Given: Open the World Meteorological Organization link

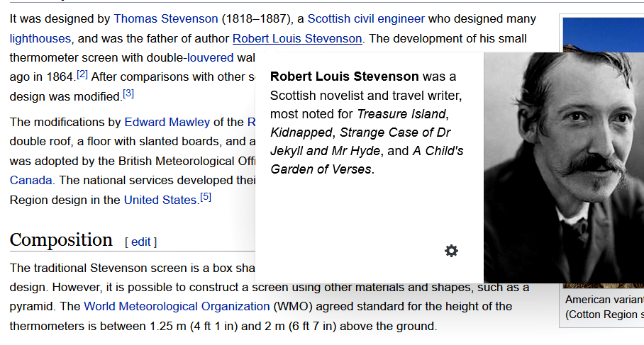Looking at the screenshot, I should click(177, 307).
